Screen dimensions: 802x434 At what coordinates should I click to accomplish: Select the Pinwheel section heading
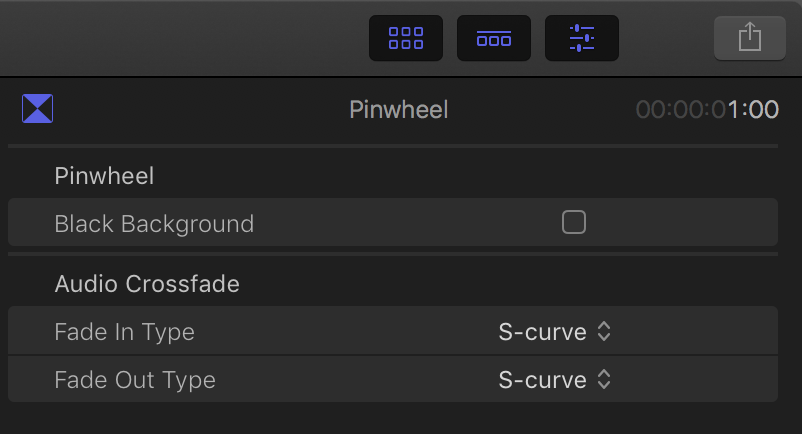104,176
